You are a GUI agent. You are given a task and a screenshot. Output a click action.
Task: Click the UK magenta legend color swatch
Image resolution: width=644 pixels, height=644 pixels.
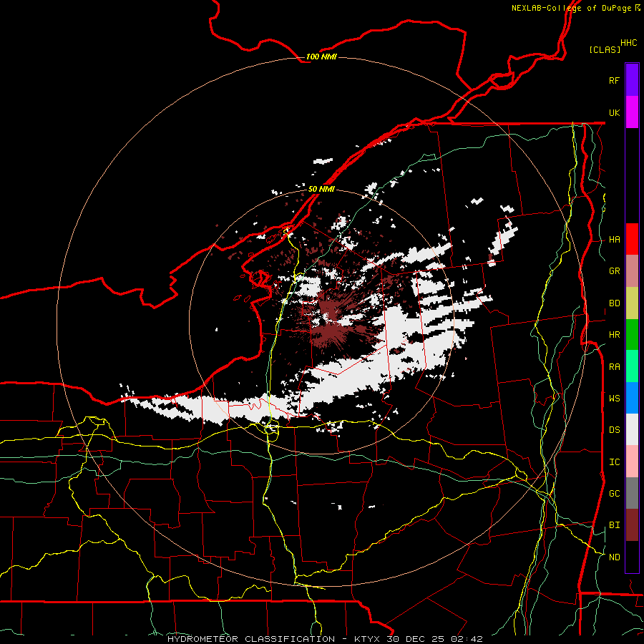(632, 112)
